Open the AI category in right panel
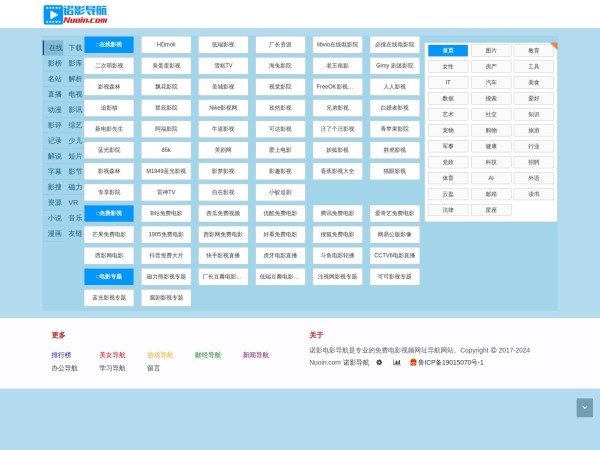Screen dimensions: 600x450 pos(491,178)
